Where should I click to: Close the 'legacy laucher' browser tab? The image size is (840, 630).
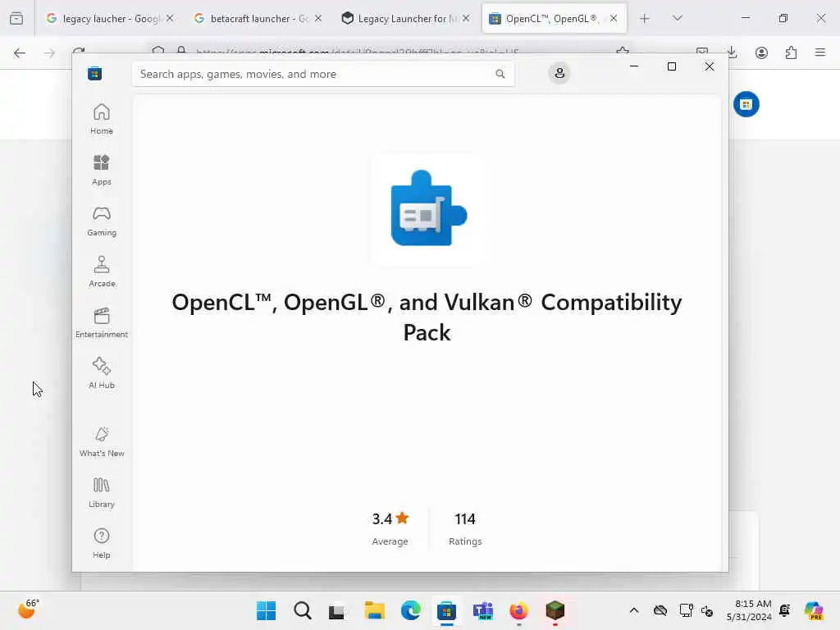pyautogui.click(x=170, y=18)
